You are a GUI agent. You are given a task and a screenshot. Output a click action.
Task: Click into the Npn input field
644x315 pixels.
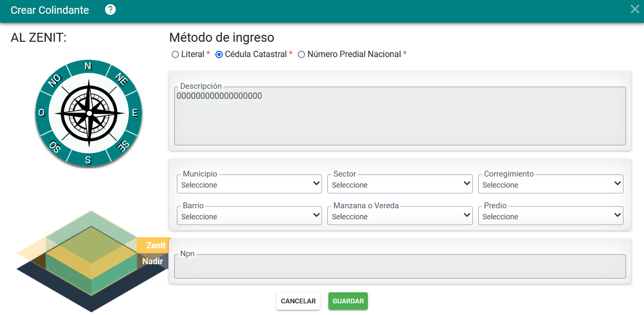400,267
